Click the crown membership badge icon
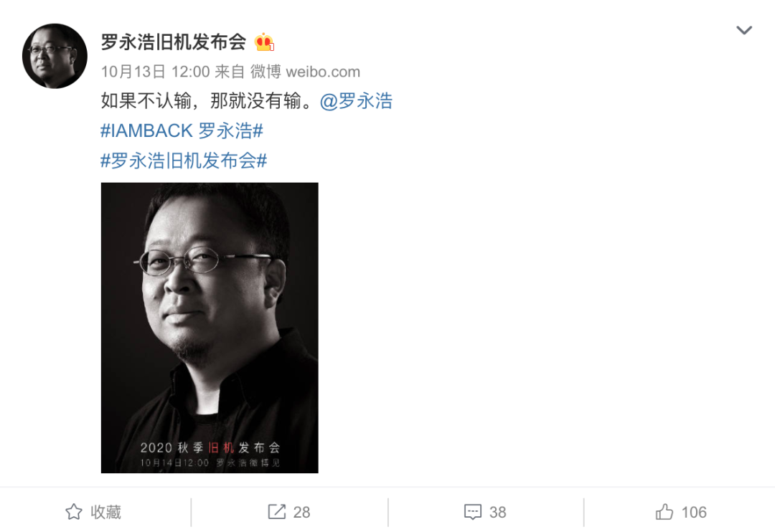Screen dimensions: 775x532 264,42
